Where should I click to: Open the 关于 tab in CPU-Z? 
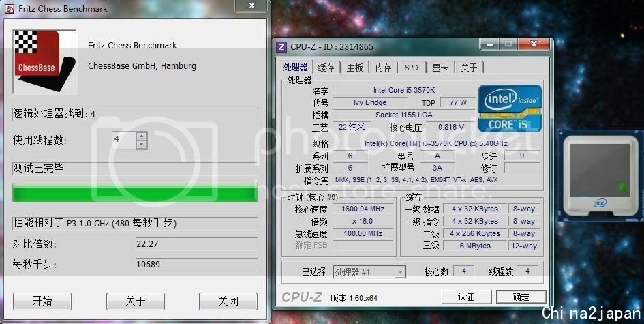pyautogui.click(x=469, y=68)
